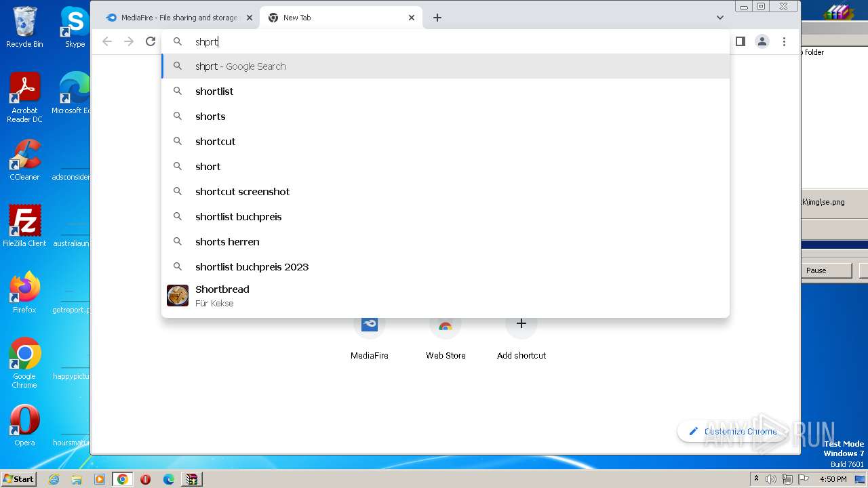Go back using Chrome's back arrow
This screenshot has width=868, height=488.
(x=107, y=41)
